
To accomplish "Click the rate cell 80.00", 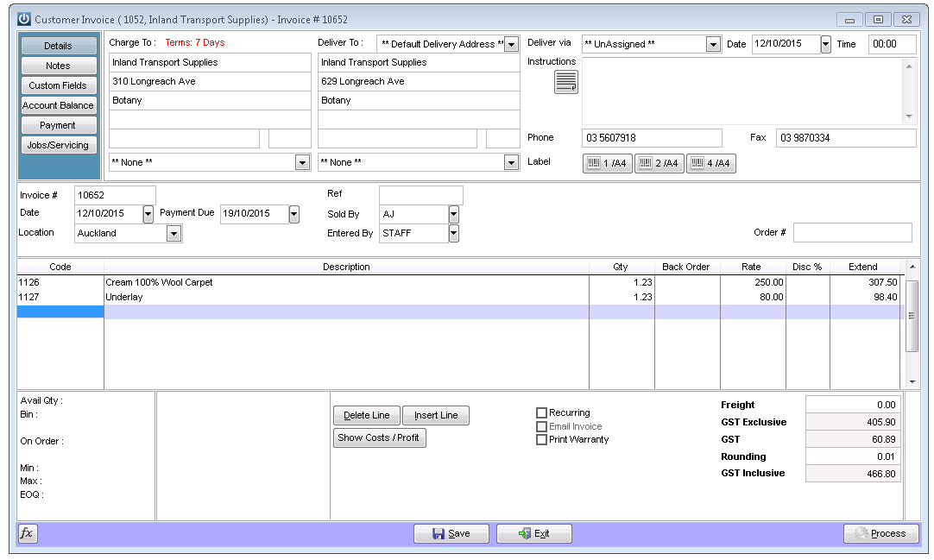I will coord(753,297).
